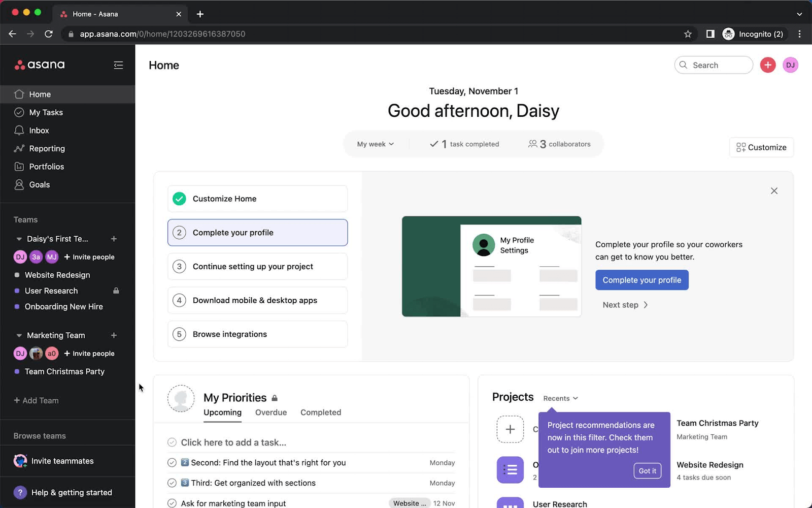Add project to Daisy's First Team with plus

(114, 239)
